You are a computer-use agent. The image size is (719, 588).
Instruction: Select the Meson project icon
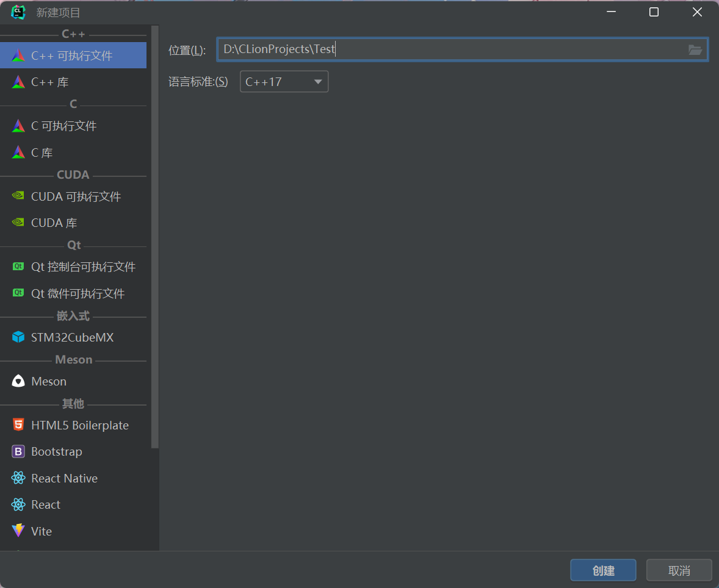[x=18, y=381]
